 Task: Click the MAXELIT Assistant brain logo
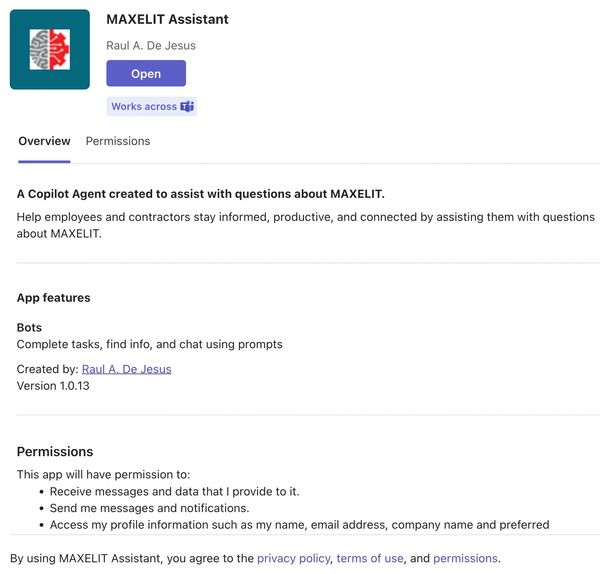50,49
